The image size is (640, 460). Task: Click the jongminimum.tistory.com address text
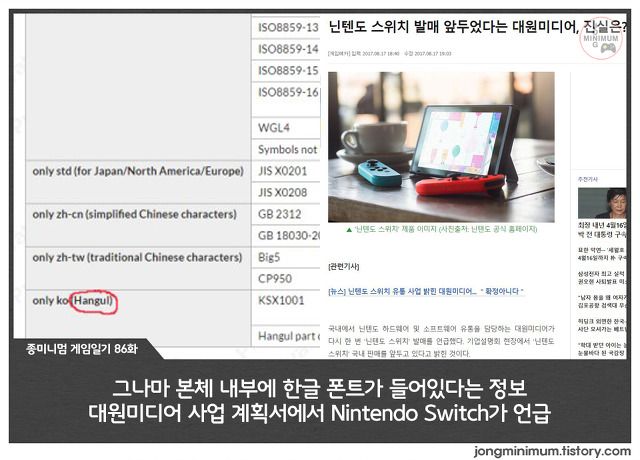(552, 451)
